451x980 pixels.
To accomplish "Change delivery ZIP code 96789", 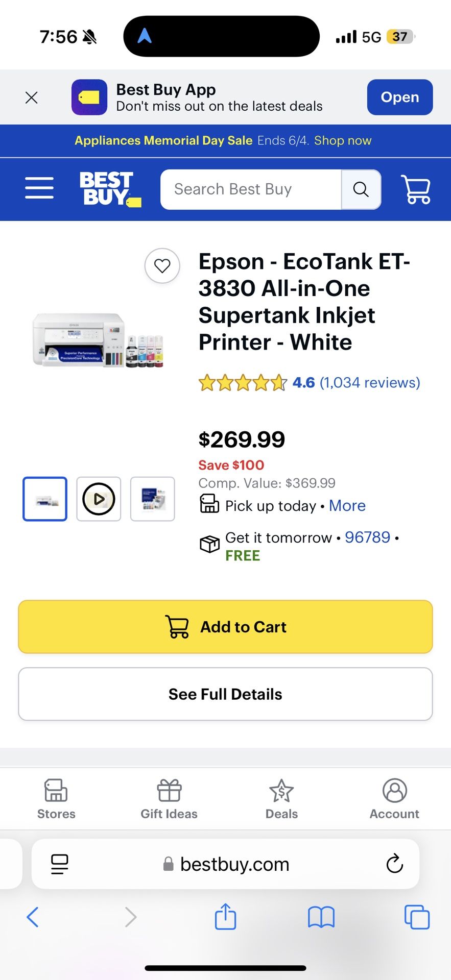I will 367,537.
